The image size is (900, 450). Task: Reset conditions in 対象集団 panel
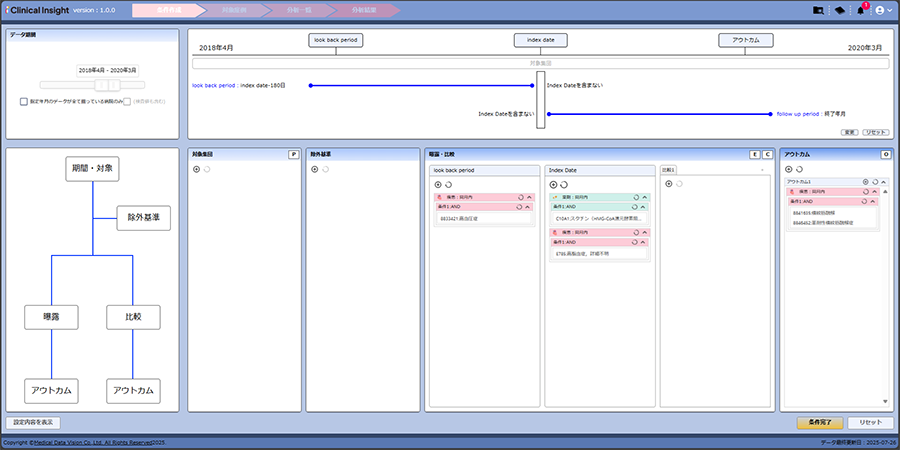pos(207,169)
